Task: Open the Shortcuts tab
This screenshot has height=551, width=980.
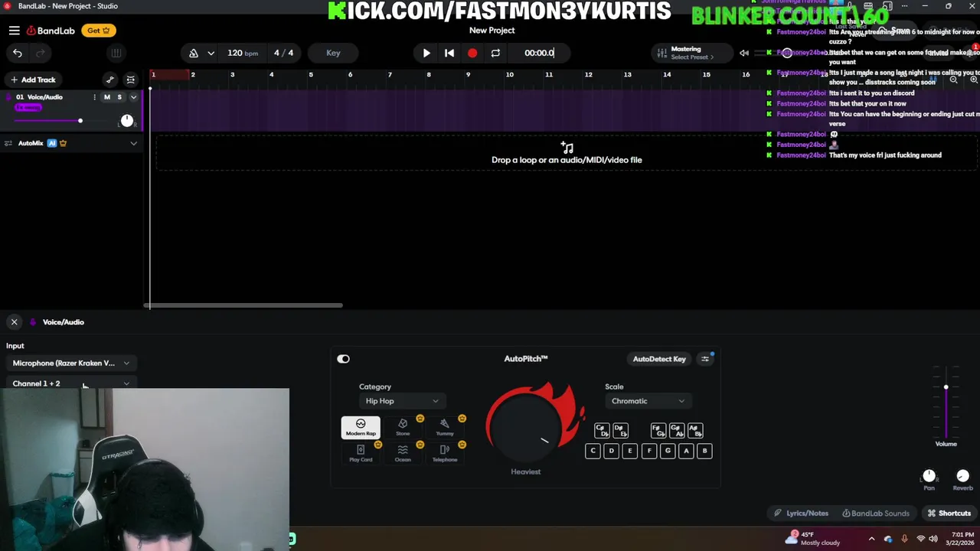Action: (x=949, y=514)
